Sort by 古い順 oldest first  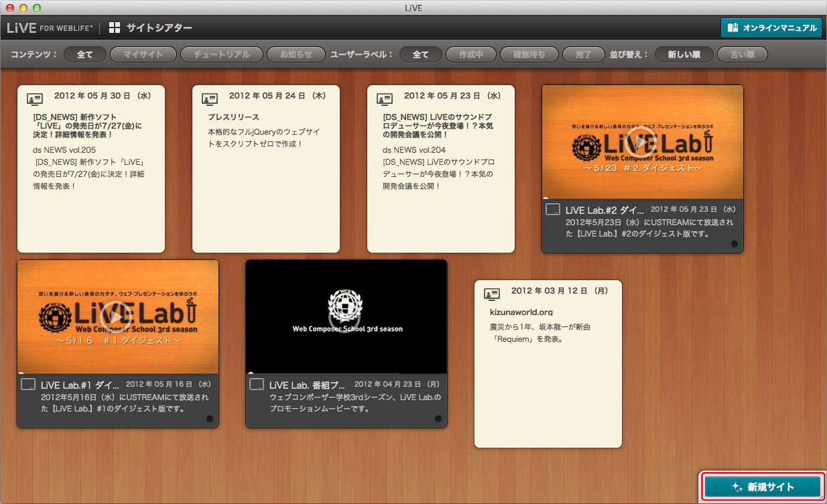click(742, 54)
